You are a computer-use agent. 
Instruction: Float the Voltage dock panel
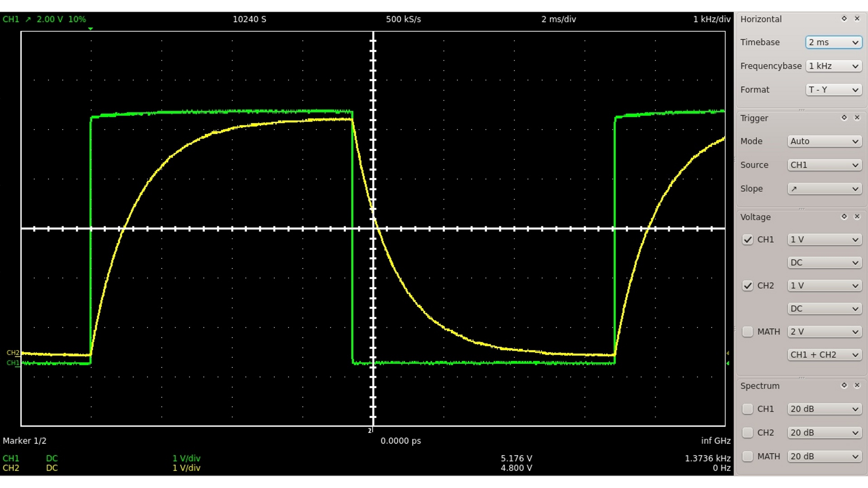pyautogui.click(x=844, y=216)
